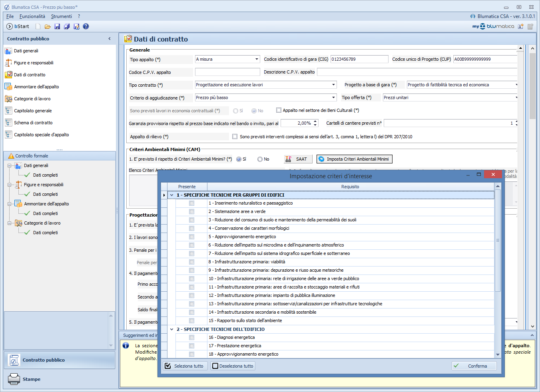Confirm with the Conferma button
Viewport: 540px width, 392px height.
474,366
